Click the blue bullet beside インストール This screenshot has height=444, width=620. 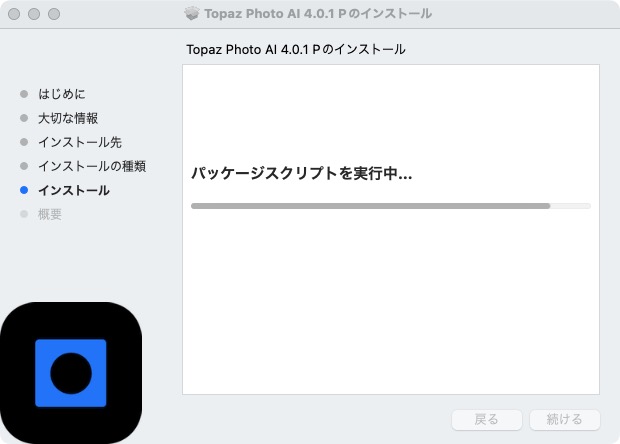24,190
